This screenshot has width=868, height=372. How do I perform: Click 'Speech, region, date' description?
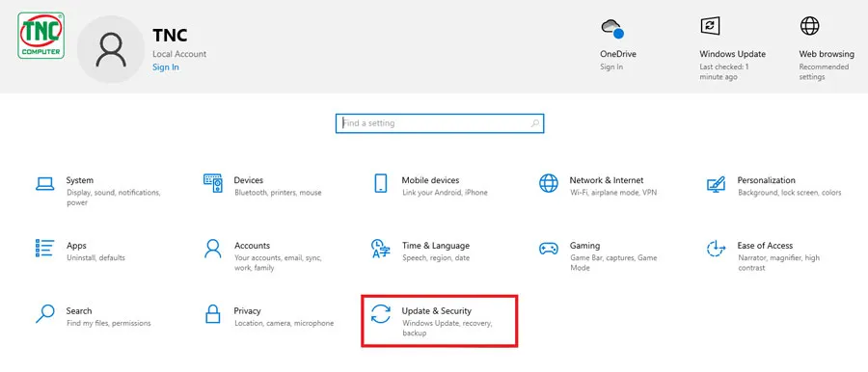click(x=436, y=258)
